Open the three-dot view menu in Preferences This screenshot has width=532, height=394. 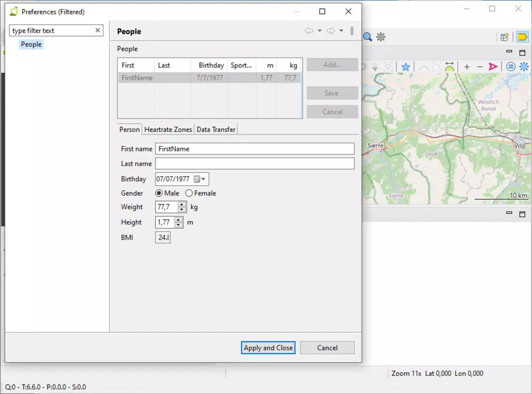(x=352, y=31)
